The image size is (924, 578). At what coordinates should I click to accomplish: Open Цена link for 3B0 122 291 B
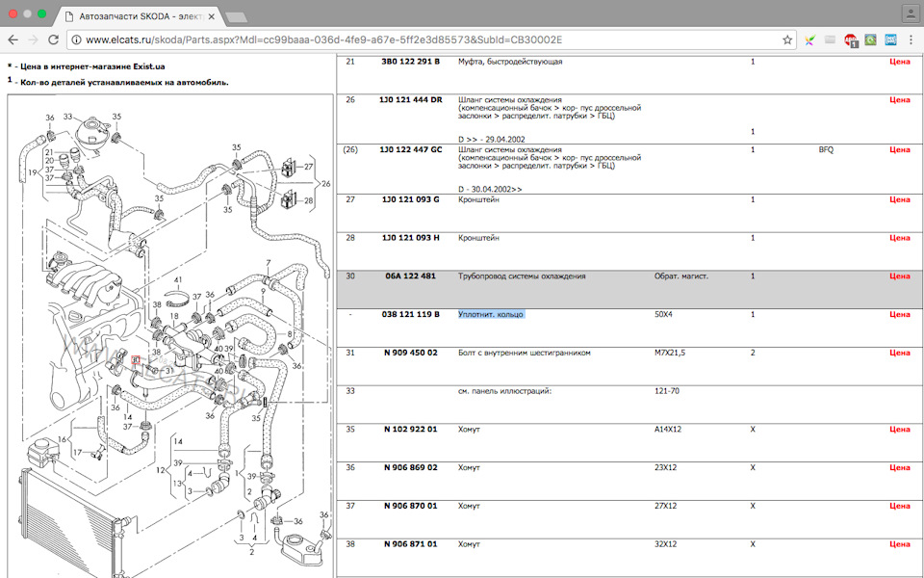pos(899,62)
